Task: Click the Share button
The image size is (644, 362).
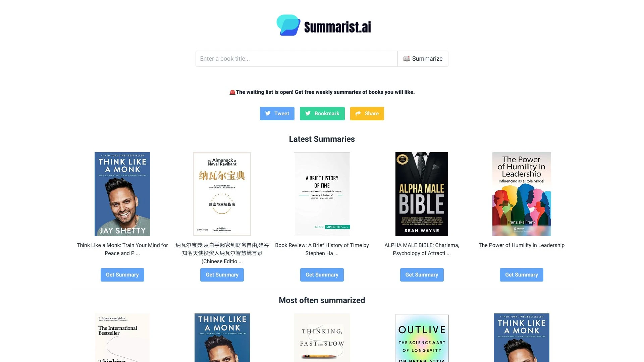Action: (x=367, y=113)
